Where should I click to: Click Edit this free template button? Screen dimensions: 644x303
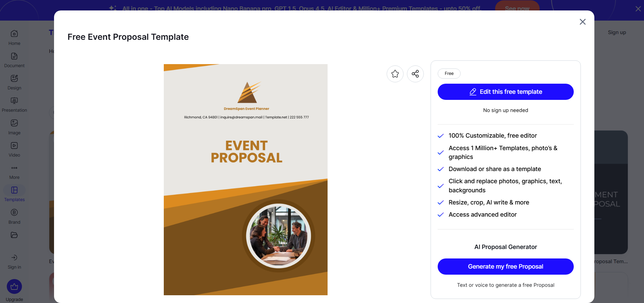(x=506, y=92)
